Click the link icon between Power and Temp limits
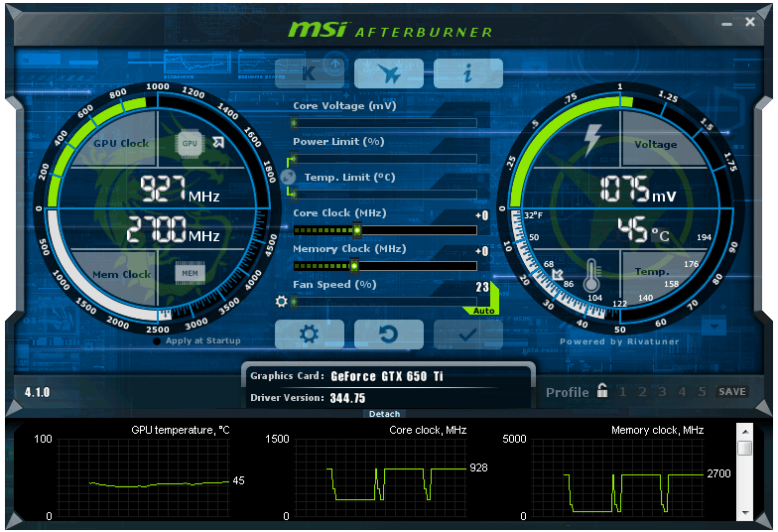Screen dimensions: 778x532 pos(288,177)
